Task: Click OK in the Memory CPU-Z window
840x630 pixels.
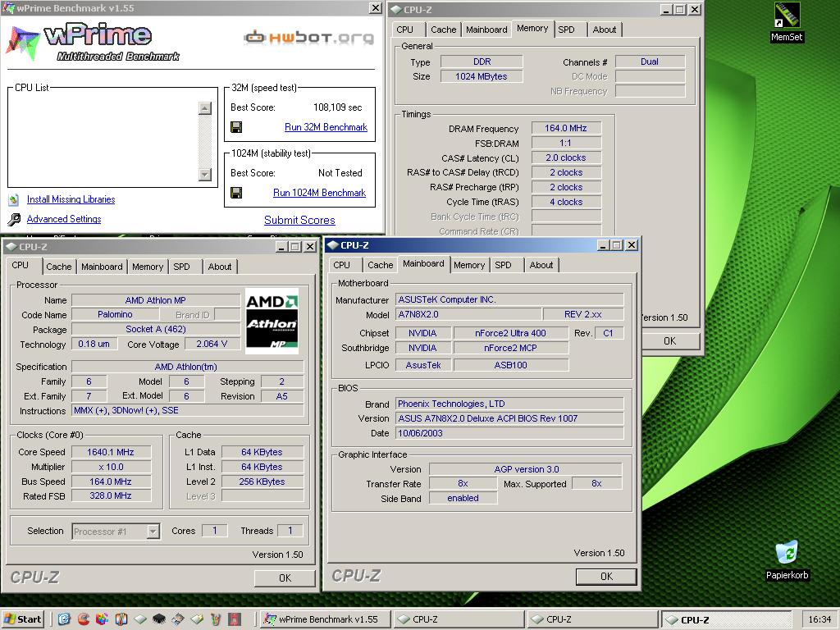Action: click(669, 340)
